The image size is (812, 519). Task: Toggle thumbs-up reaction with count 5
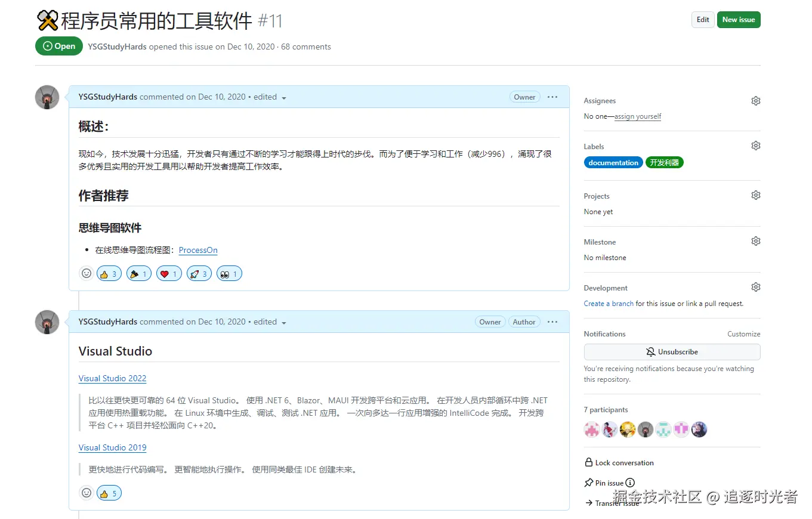(x=109, y=493)
